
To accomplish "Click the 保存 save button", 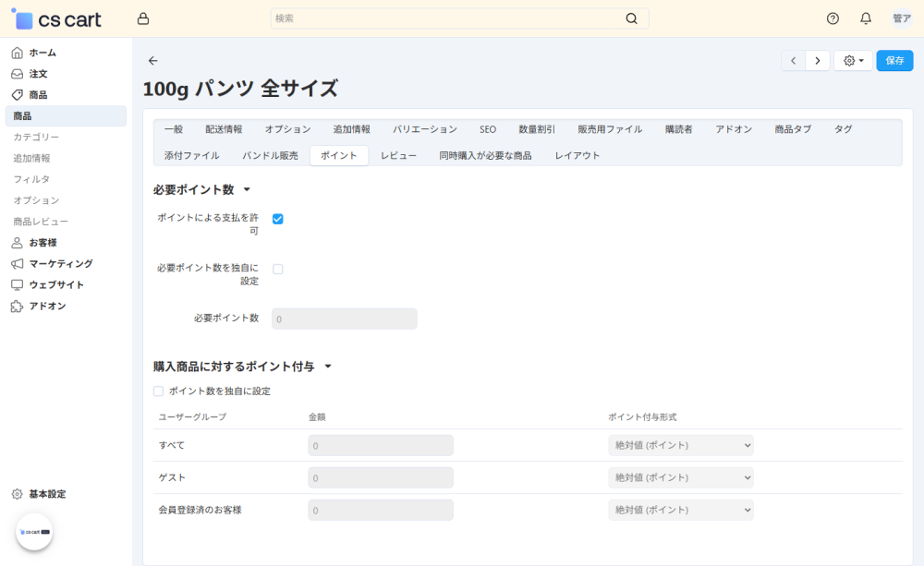I will point(894,60).
